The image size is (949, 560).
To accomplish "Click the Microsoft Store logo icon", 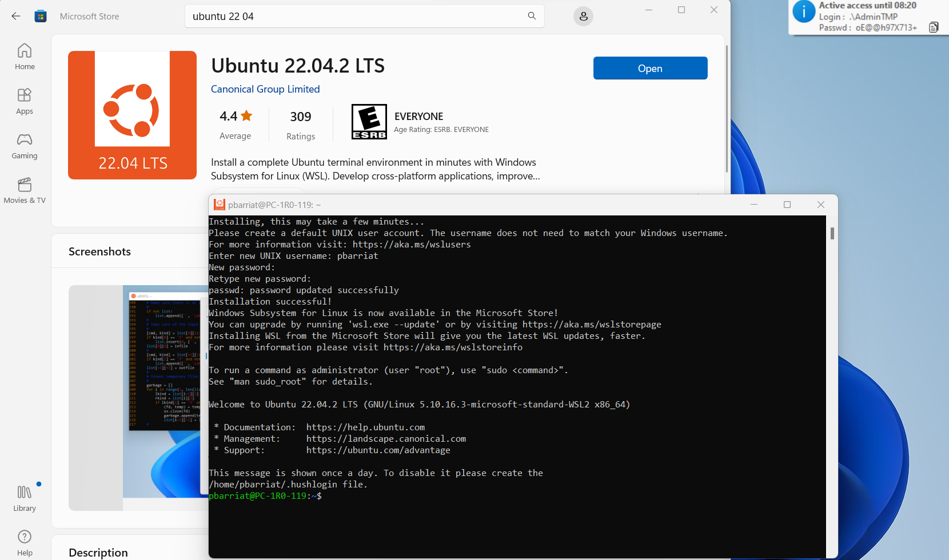I will 41,16.
